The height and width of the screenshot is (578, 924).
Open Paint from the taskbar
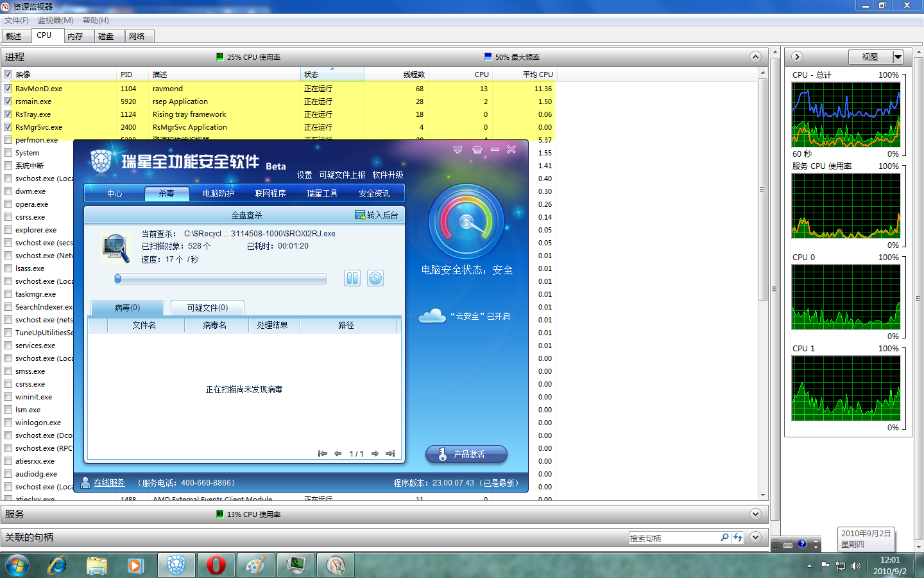(x=256, y=565)
